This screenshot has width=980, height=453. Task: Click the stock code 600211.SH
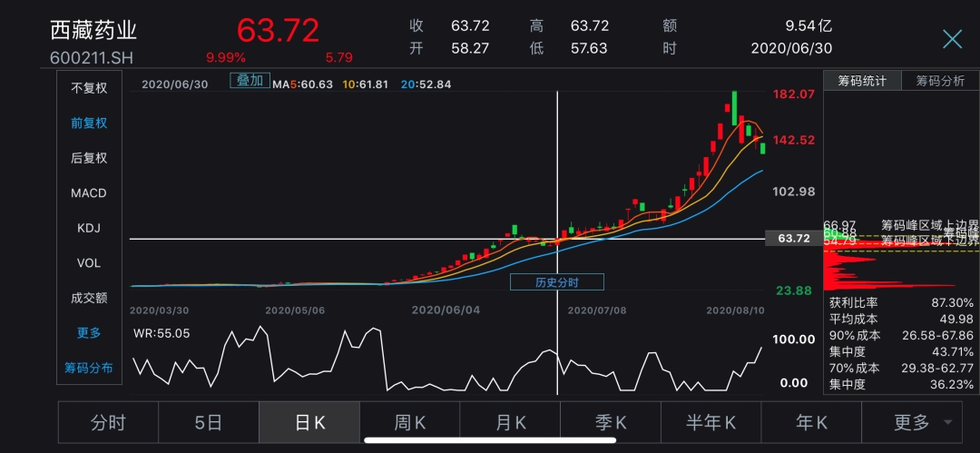(x=92, y=58)
